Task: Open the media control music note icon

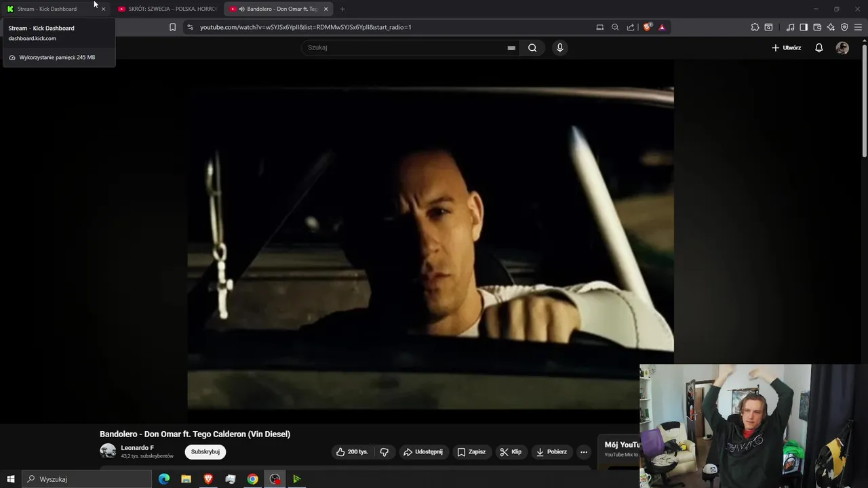Action: (790, 27)
